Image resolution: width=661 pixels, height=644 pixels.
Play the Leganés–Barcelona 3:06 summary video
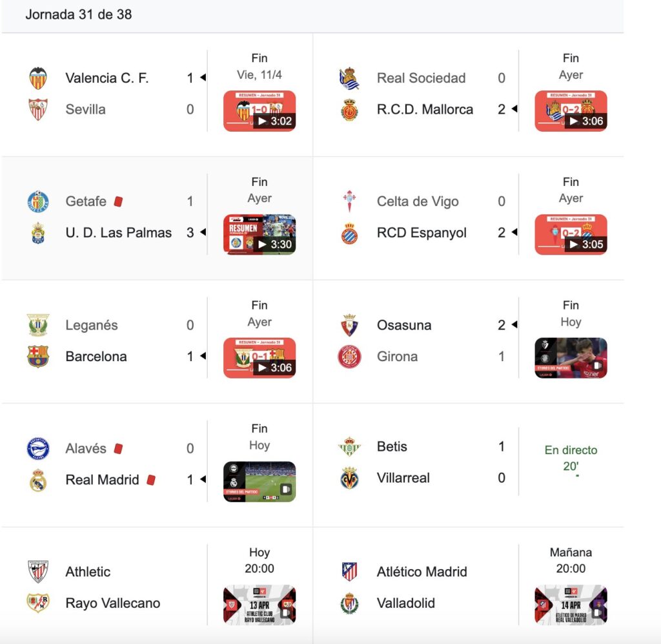tap(259, 358)
